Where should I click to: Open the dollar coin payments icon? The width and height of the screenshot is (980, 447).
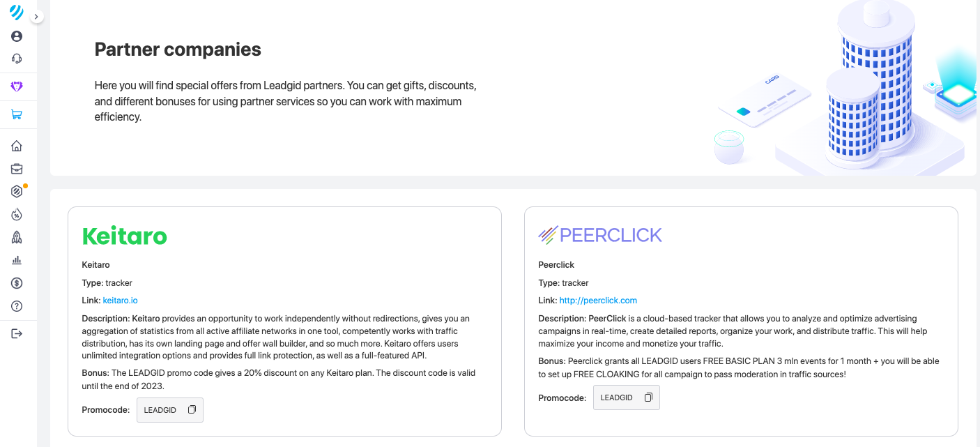pos(17,283)
